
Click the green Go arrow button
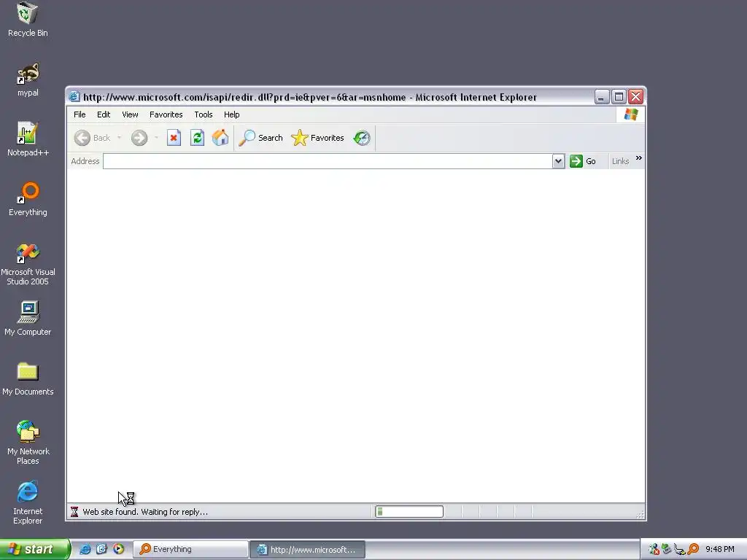coord(576,161)
